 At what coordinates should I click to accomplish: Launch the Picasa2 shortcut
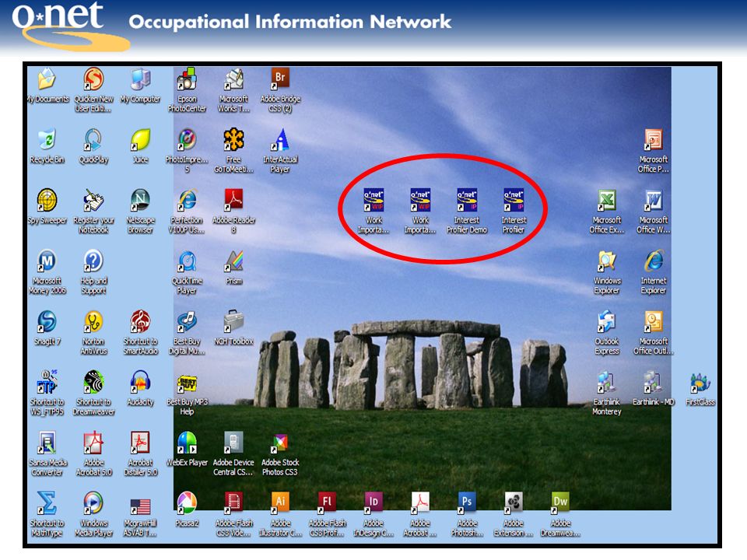187,503
